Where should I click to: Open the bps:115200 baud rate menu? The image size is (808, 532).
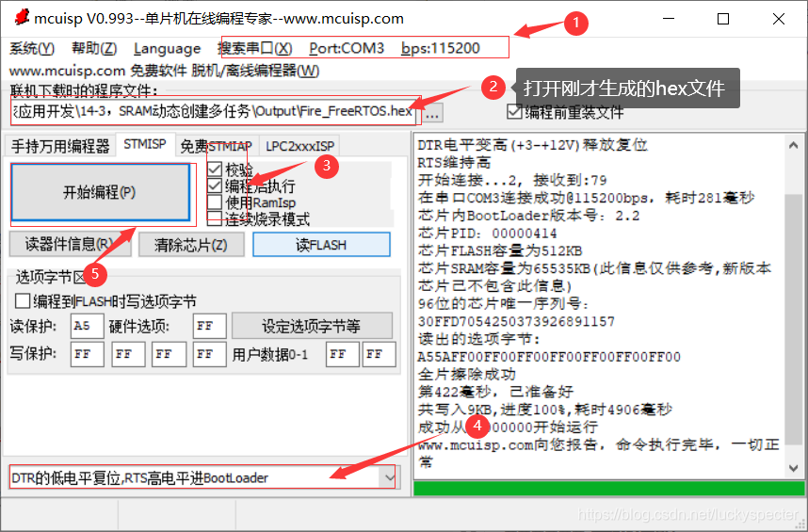441,48
